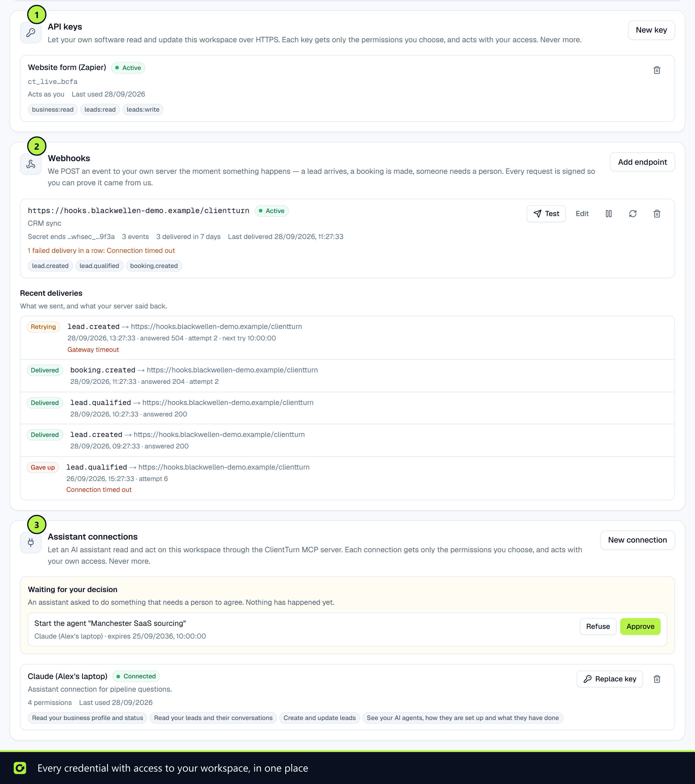This screenshot has height=784, width=695.
Task: Click the Active badge beside the webhook URL
Action: point(271,211)
